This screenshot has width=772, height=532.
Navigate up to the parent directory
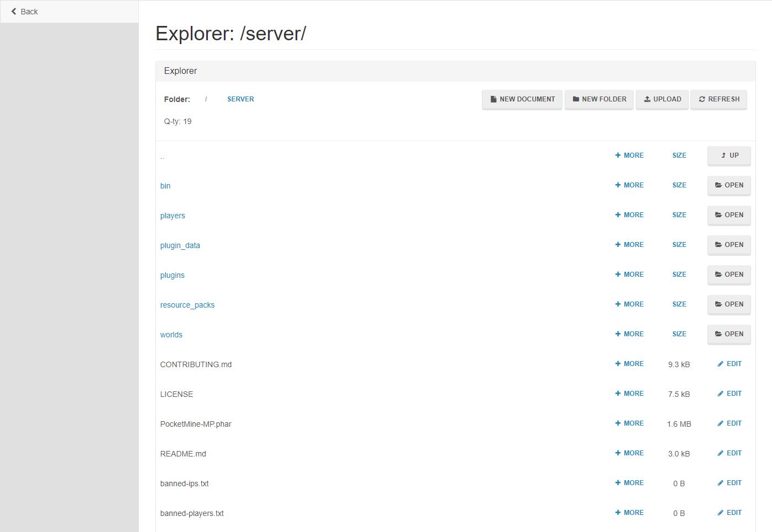(728, 155)
